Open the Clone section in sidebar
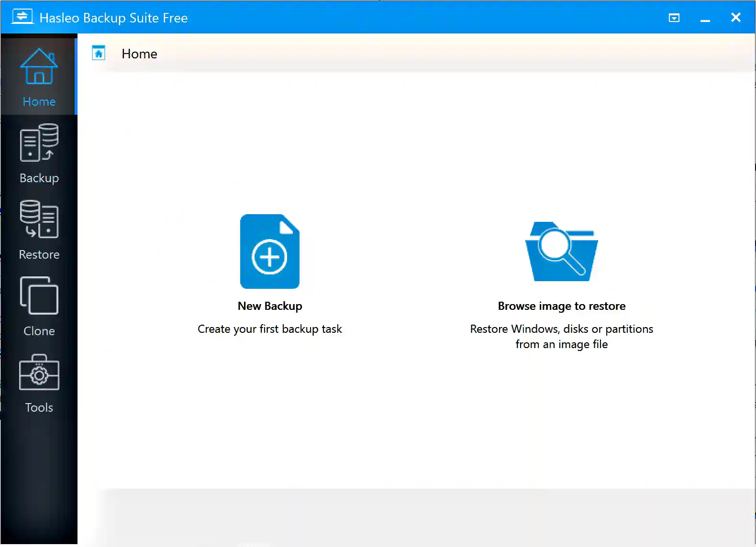Image resolution: width=756 pixels, height=547 pixels. [x=39, y=306]
